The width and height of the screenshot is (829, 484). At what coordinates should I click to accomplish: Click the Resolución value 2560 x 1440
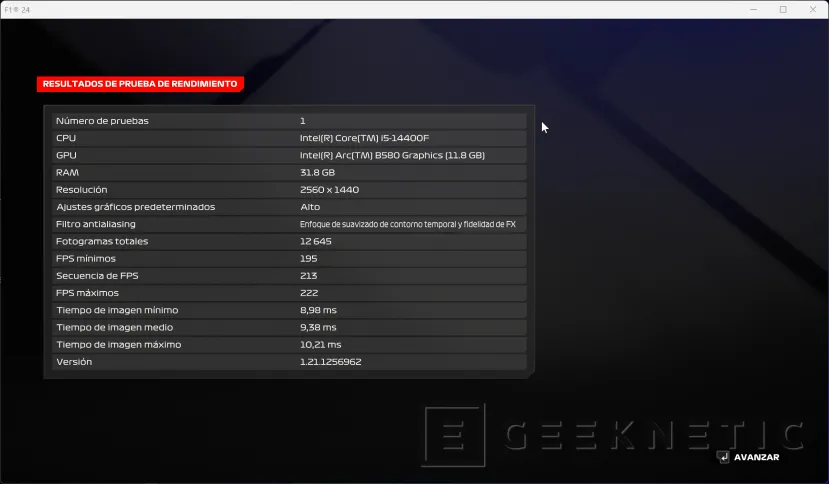pyautogui.click(x=329, y=189)
